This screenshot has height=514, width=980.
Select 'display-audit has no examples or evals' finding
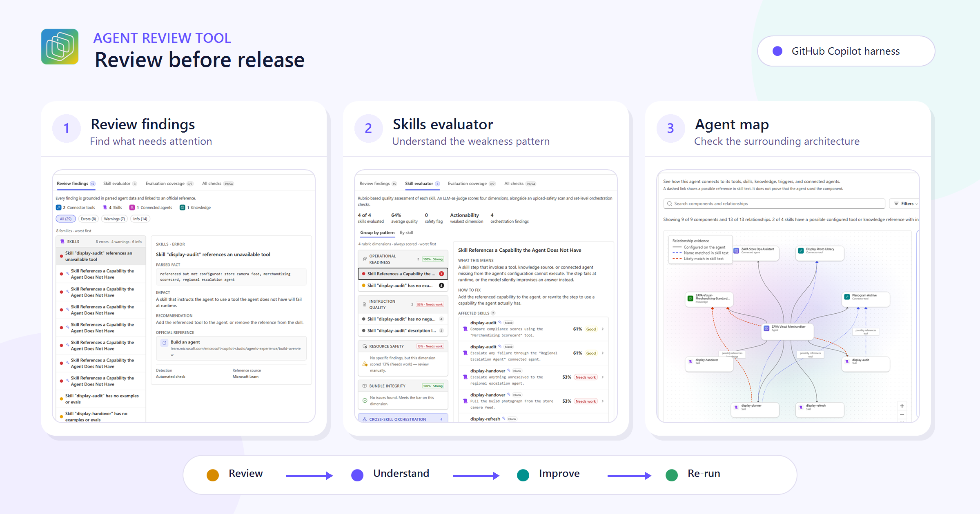pos(101,399)
